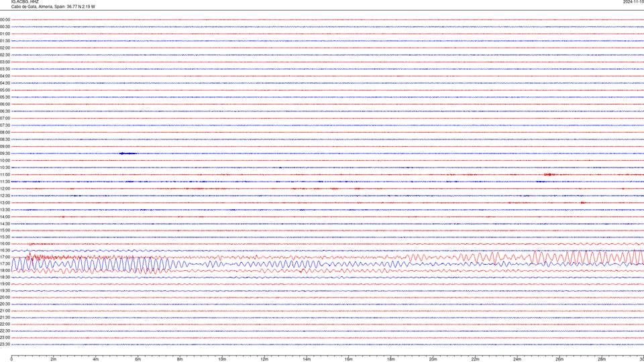Click the 26m tick on the time axis
Image resolution: width=644 pixels, height=362 pixels.
(x=559, y=359)
